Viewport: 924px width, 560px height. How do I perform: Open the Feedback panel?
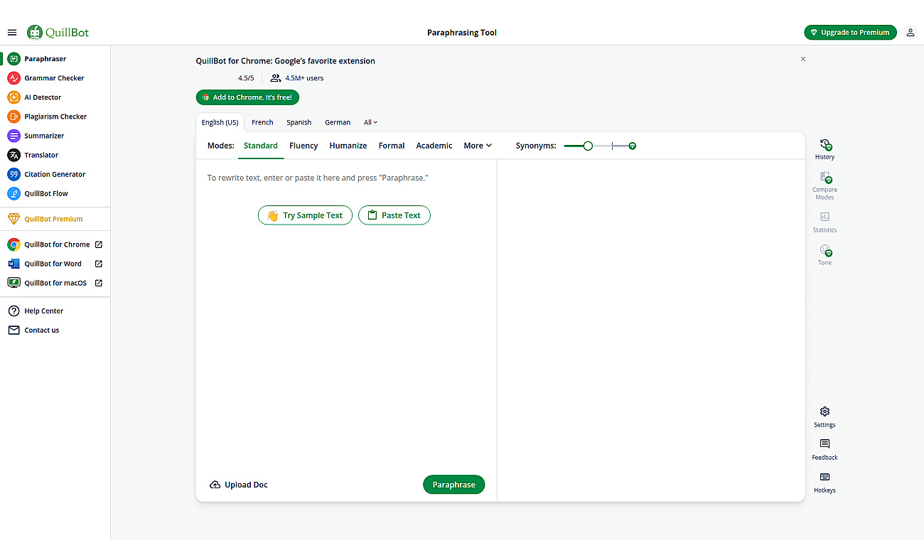click(824, 450)
